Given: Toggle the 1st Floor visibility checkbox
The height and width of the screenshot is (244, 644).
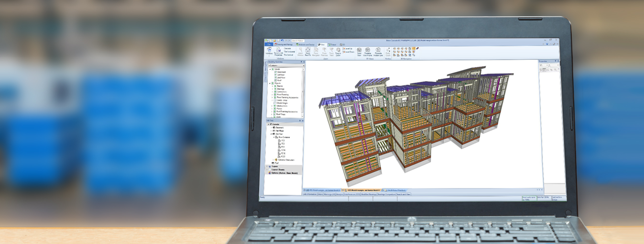Looking at the screenshot, I should point(275,75).
